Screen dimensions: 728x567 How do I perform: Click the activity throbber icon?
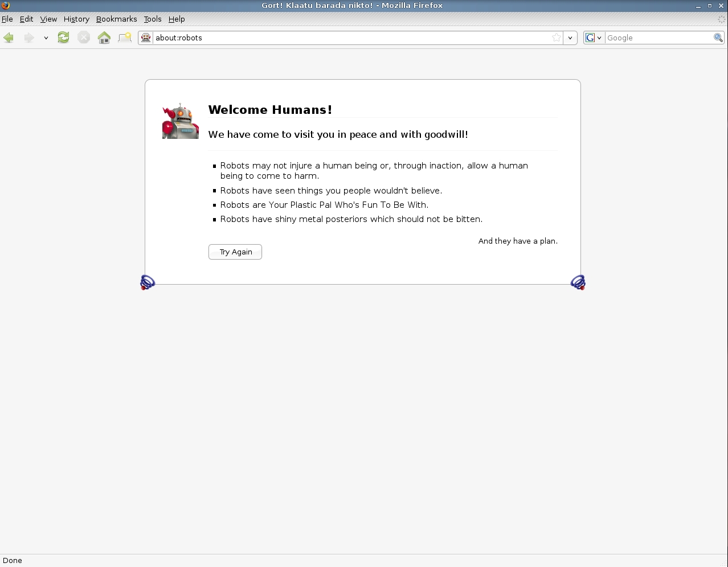point(721,19)
